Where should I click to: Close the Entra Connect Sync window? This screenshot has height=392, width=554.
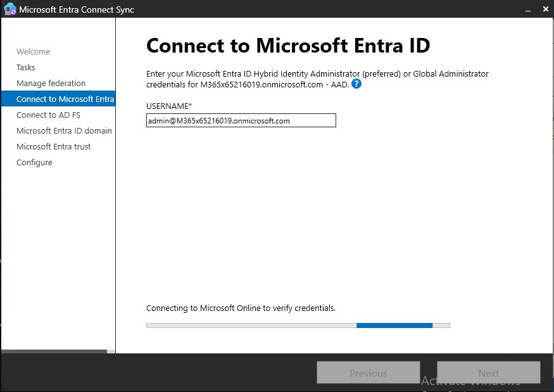click(x=545, y=9)
